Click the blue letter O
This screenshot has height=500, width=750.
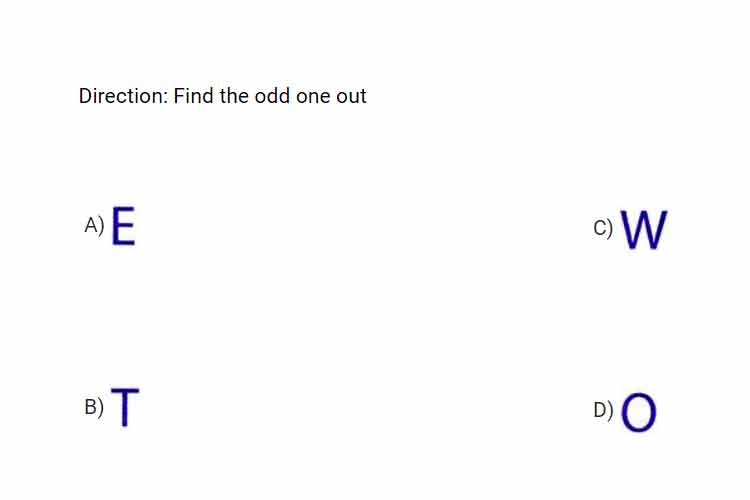click(x=639, y=412)
